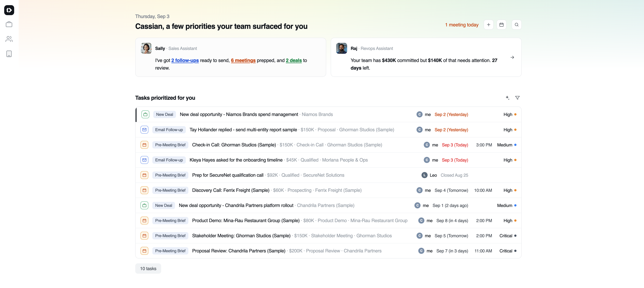
Task: Open the Deals briefcase sidebar icon
Action: [9, 24]
